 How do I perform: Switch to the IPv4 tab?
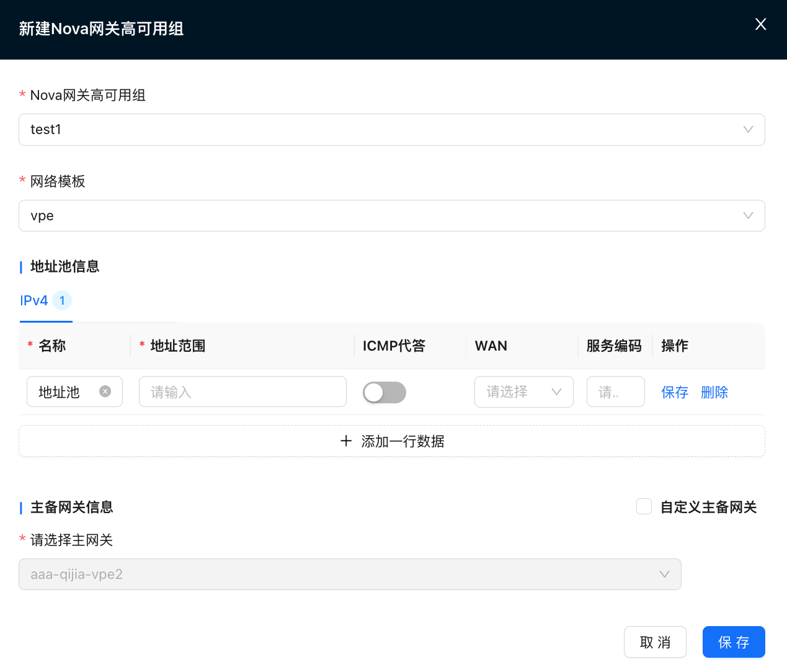click(34, 301)
